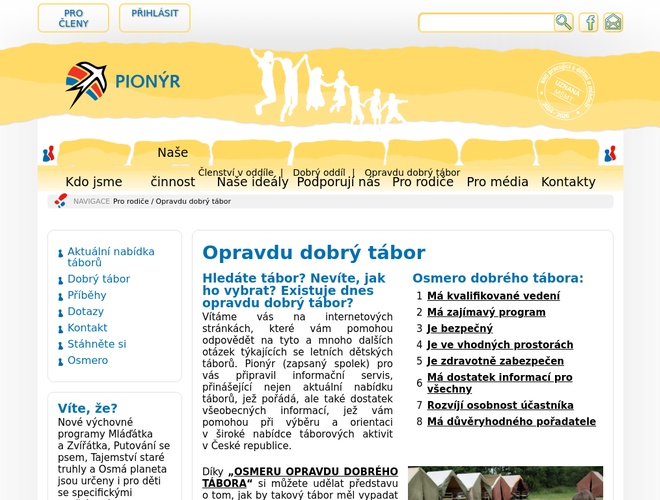660x500 pixels.
Task: Open the Kdo jsme menu item
Action: (94, 182)
